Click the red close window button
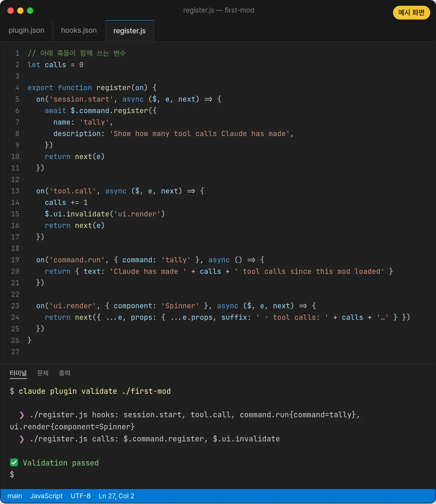The height and width of the screenshot is (504, 436). (11, 11)
